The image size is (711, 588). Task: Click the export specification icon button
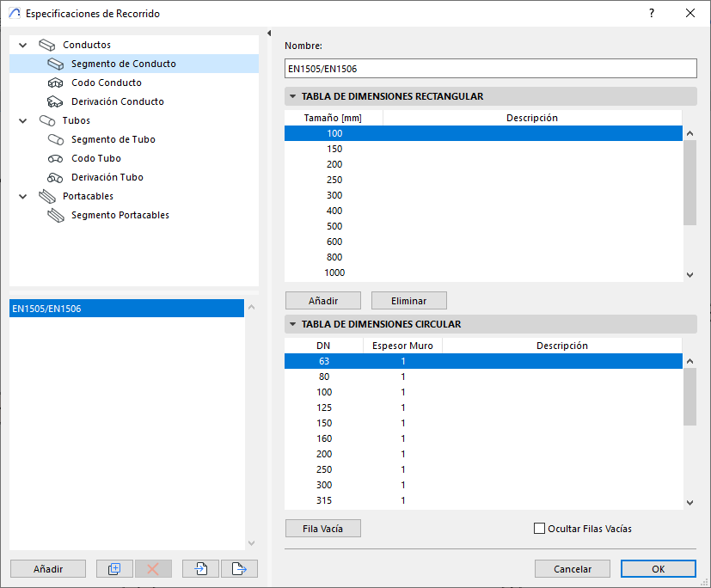tap(239, 568)
